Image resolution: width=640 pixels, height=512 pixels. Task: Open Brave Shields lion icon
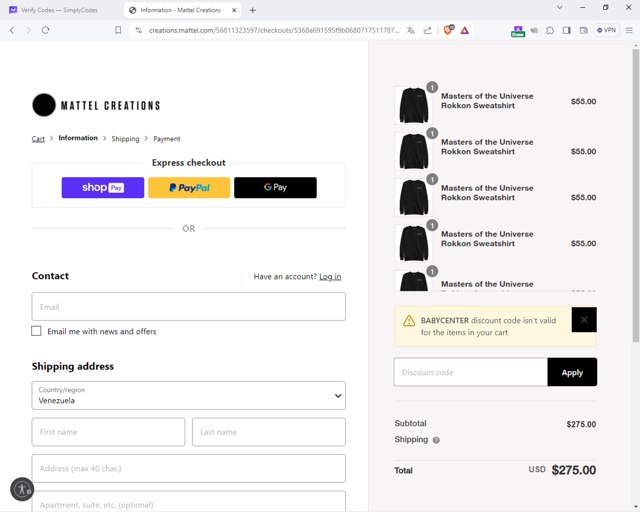448,30
